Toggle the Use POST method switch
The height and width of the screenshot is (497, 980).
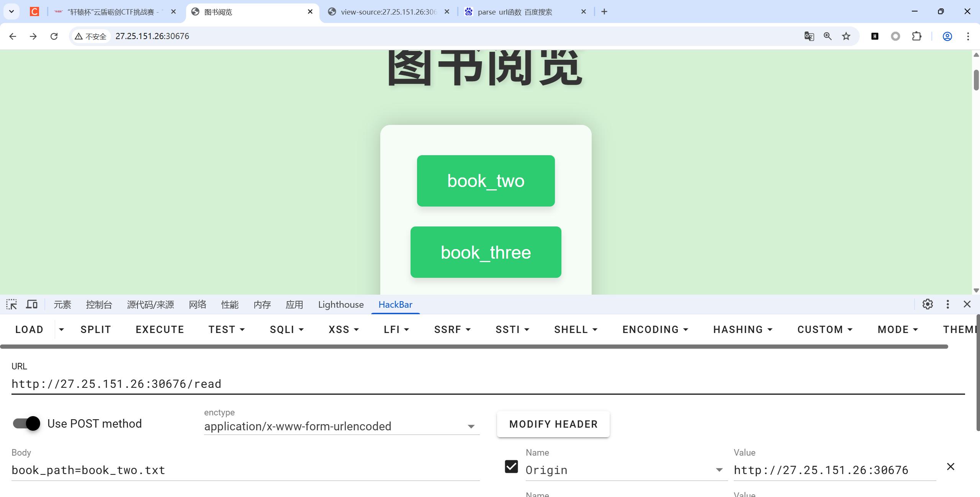27,423
